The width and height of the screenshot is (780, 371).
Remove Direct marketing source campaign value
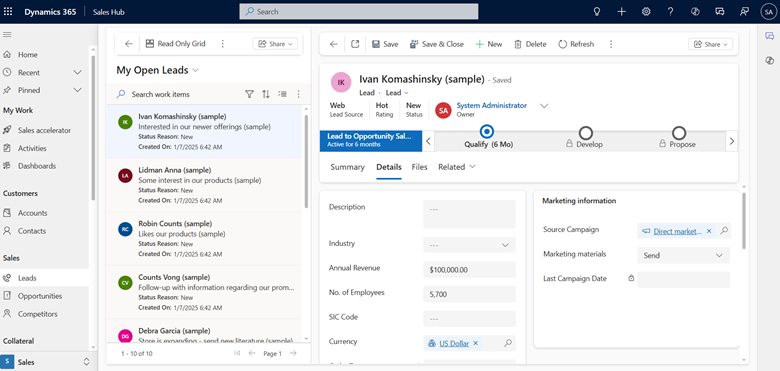pyautogui.click(x=709, y=231)
